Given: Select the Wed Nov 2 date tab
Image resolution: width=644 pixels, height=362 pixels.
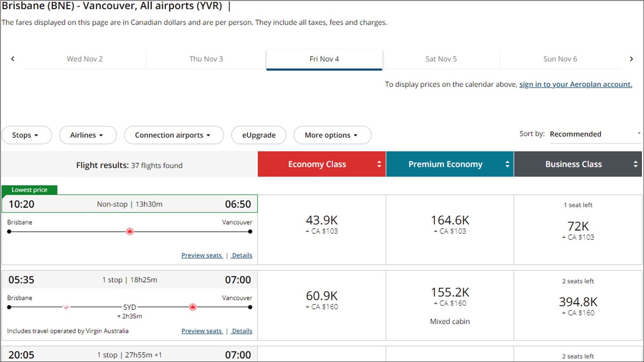Looking at the screenshot, I should coord(85,59).
